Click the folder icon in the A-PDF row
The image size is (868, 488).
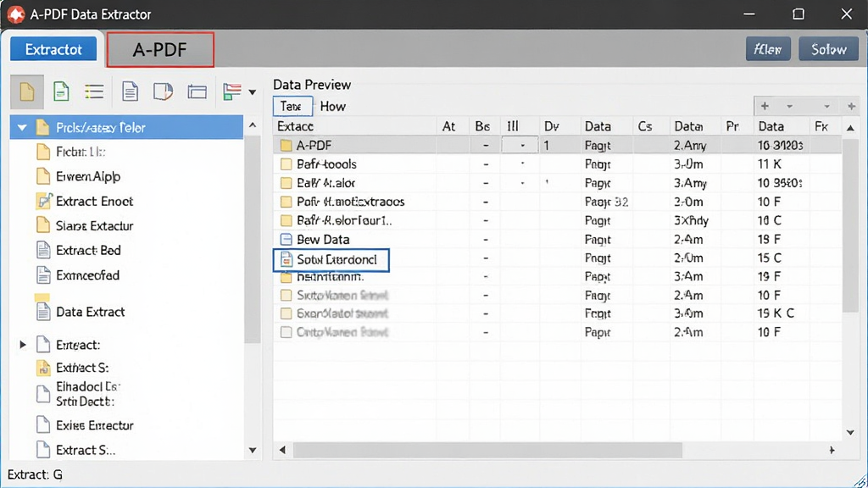pos(286,146)
